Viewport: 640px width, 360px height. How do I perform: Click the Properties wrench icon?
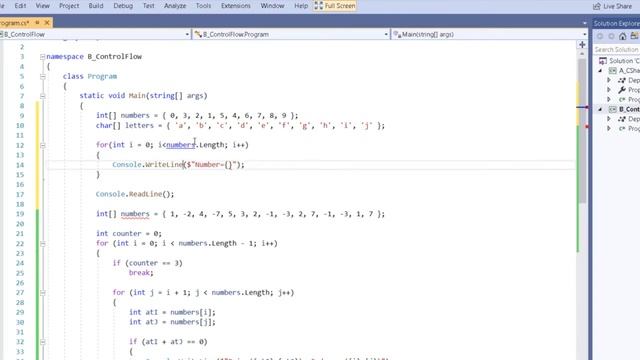pos(622,90)
